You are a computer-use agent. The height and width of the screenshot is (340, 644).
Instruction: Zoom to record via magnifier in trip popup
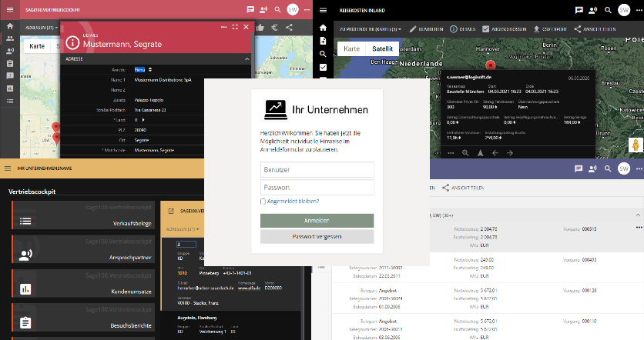[465, 153]
